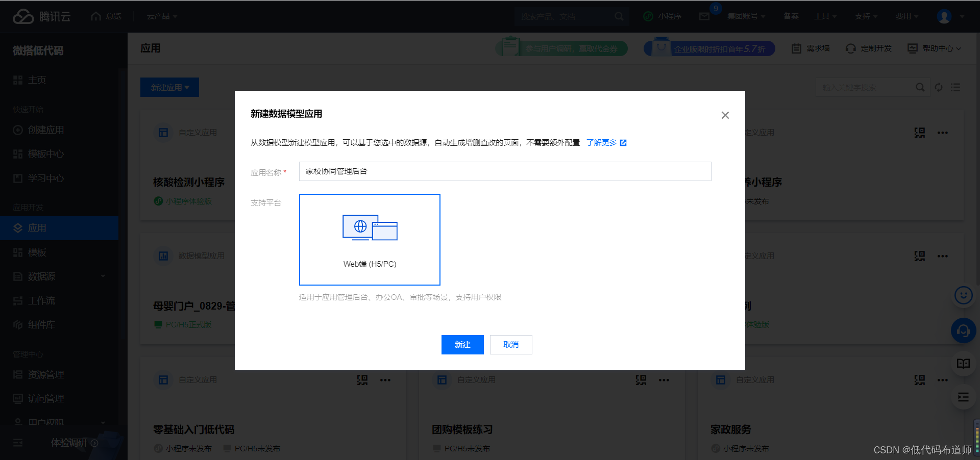The height and width of the screenshot is (460, 980).
Task: Expand the 云产品 dropdown menu
Action: 162,16
